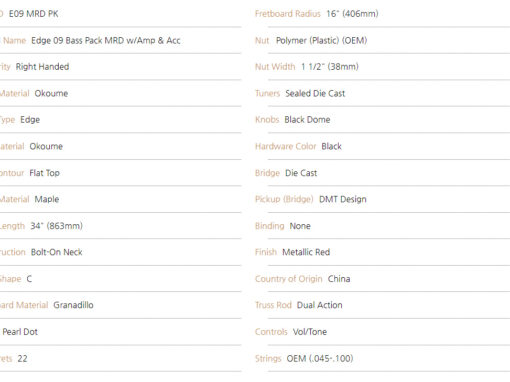Select the Edge 09 Bass Pack MRD name
510x382 pixels.
[x=106, y=40]
